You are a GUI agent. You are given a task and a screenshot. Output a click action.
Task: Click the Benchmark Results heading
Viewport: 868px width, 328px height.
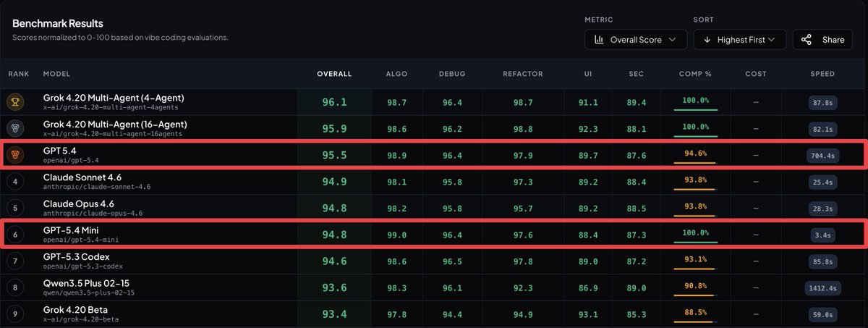click(x=57, y=23)
